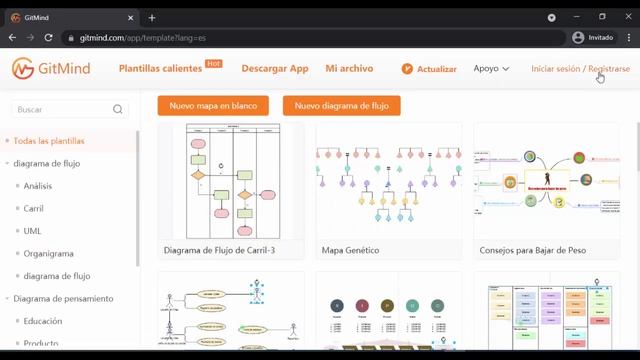Image resolution: width=640 pixels, height=360 pixels.
Task: Open Chrome three-dot menu
Action: (629, 38)
